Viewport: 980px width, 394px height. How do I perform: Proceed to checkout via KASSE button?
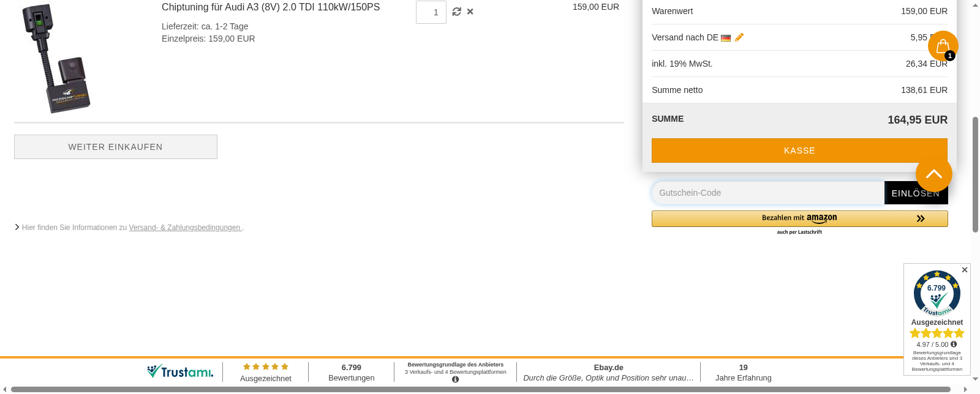pyautogui.click(x=799, y=151)
